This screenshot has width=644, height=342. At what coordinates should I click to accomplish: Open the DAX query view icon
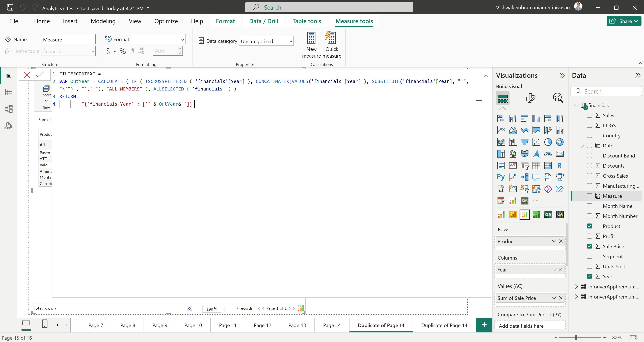coord(8,126)
